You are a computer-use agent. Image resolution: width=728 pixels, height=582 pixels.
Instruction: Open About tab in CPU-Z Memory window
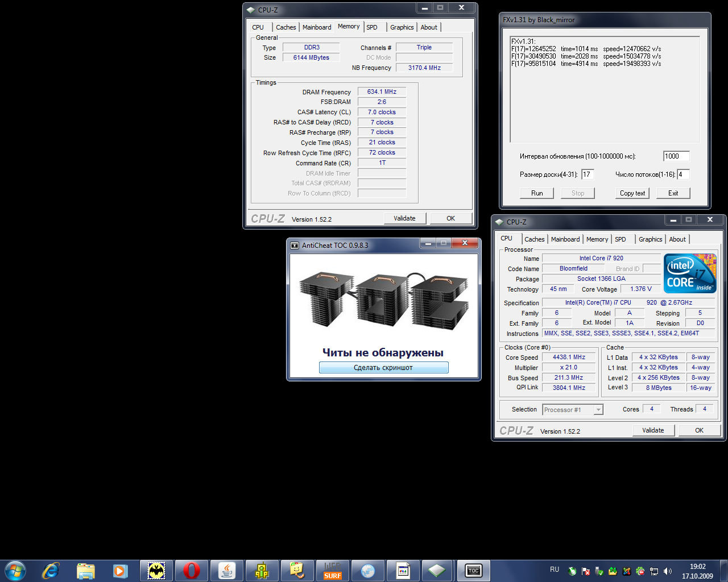pyautogui.click(x=429, y=27)
